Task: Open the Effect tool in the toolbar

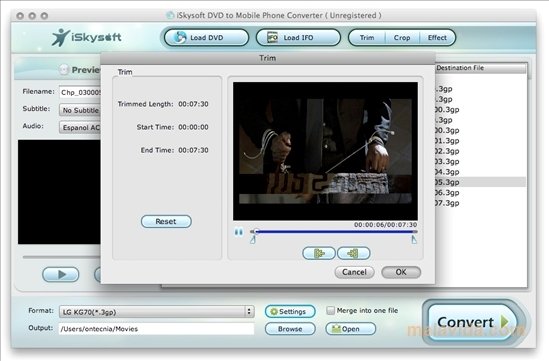Action: point(437,37)
